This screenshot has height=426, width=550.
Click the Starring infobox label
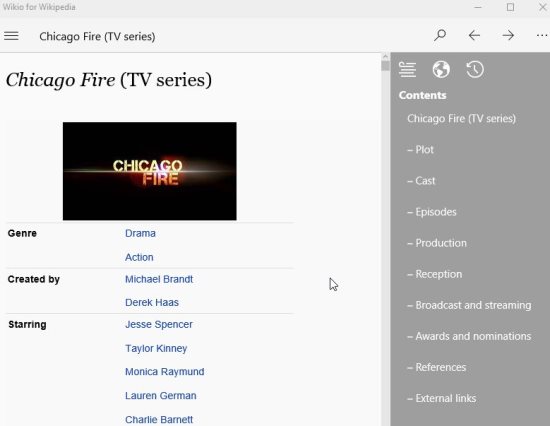(x=27, y=325)
